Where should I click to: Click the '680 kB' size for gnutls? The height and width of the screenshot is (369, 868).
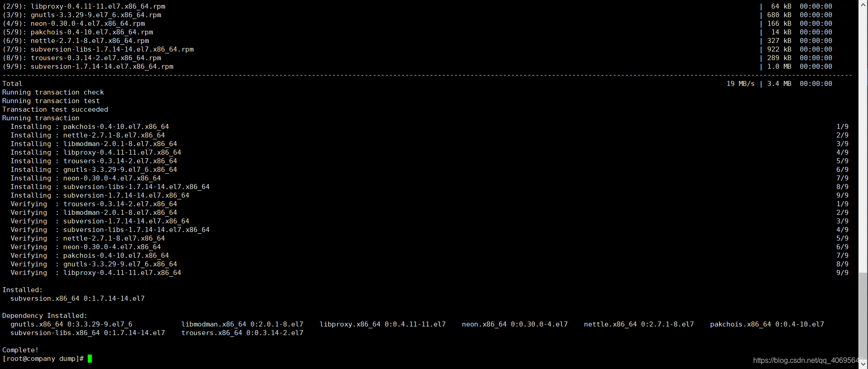pyautogui.click(x=779, y=15)
